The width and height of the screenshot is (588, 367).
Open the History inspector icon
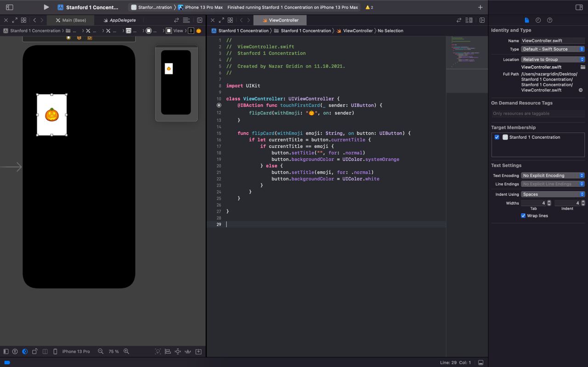coord(538,20)
